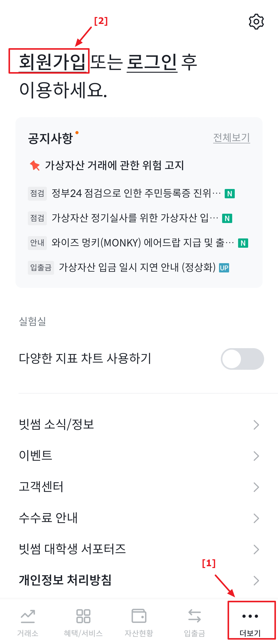278x644 pixels.
Task: Expand the 이벤트 row chevron
Action: tap(256, 456)
